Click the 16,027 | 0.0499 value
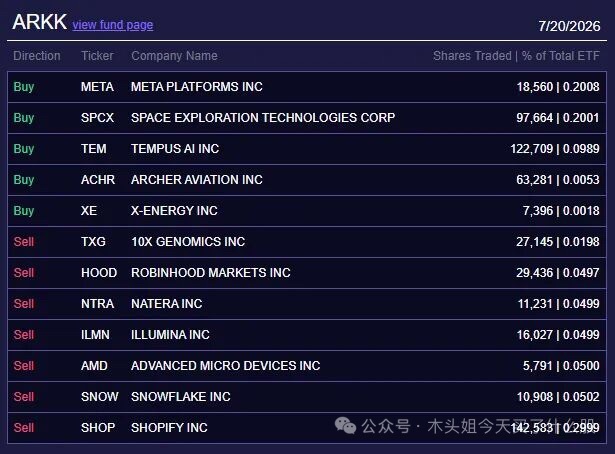Image resolution: width=615 pixels, height=454 pixels. (558, 334)
